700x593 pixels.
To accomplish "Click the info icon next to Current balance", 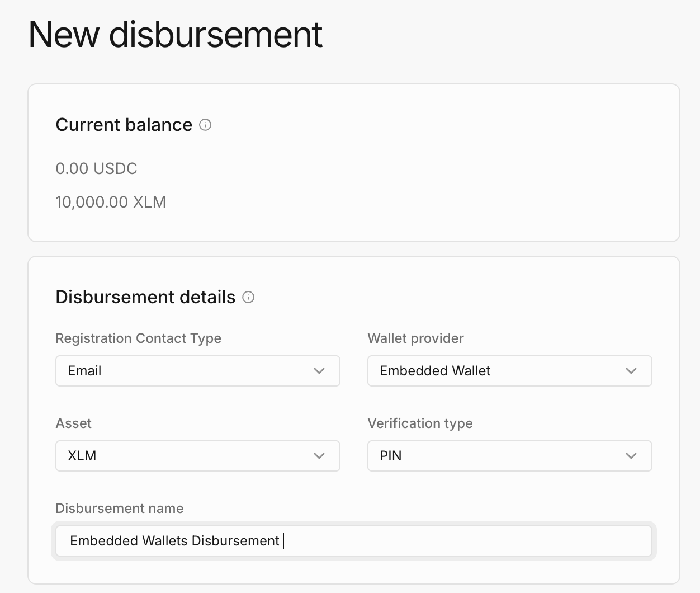I will point(205,125).
